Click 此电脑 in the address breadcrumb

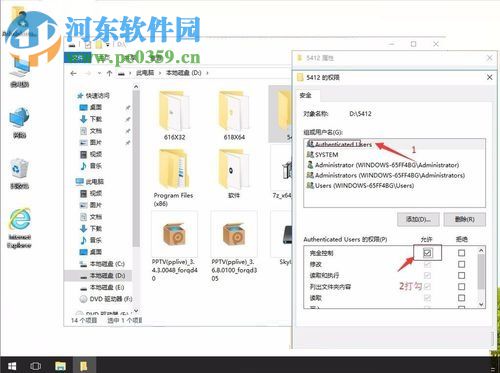point(145,73)
